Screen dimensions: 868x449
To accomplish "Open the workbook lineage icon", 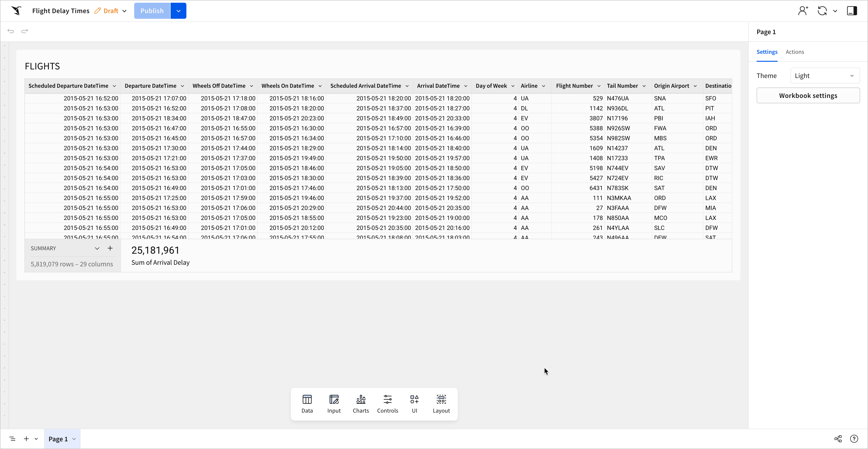I will pyautogui.click(x=838, y=439).
